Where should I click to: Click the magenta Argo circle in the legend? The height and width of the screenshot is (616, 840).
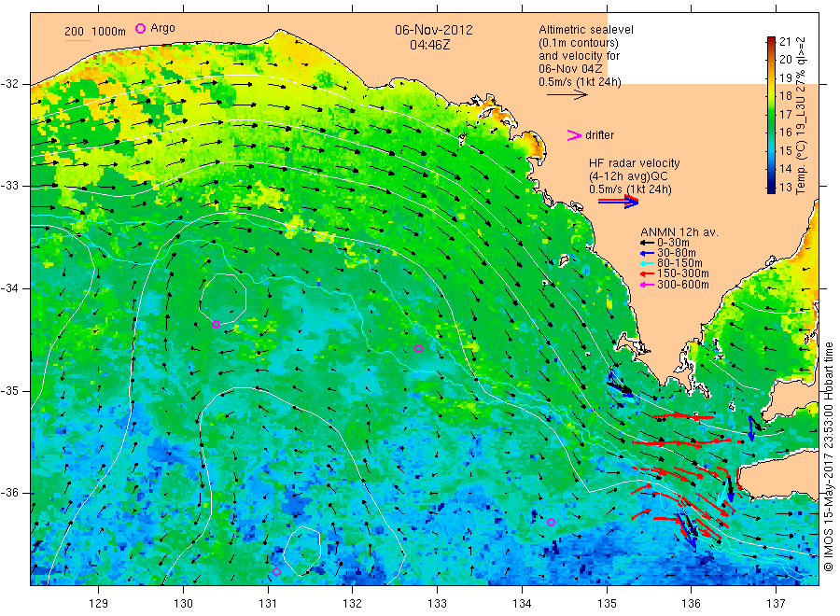click(140, 28)
